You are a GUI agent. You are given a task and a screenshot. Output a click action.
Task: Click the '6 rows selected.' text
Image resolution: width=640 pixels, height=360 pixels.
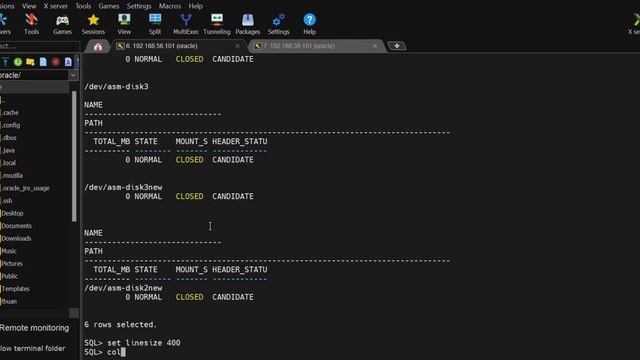pos(120,325)
